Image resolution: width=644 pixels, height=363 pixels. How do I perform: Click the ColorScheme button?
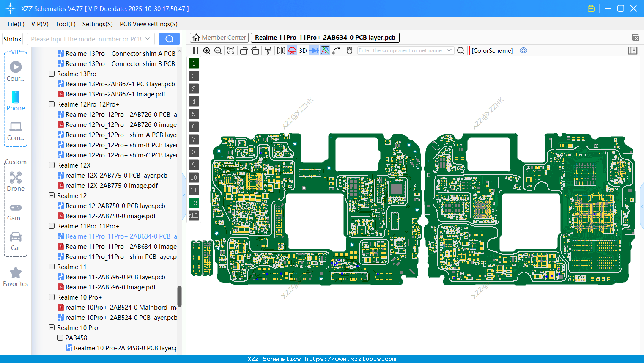[492, 51]
